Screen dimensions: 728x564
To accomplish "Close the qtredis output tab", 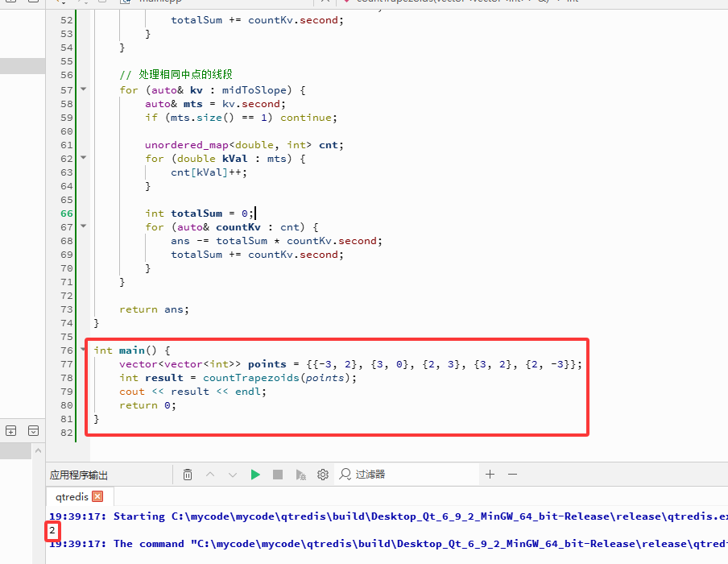I will (97, 496).
